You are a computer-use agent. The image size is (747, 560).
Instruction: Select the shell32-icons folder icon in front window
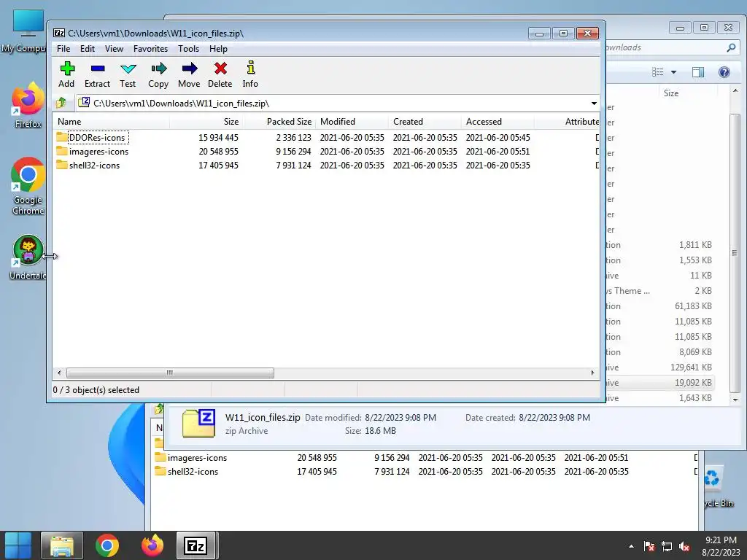click(61, 165)
